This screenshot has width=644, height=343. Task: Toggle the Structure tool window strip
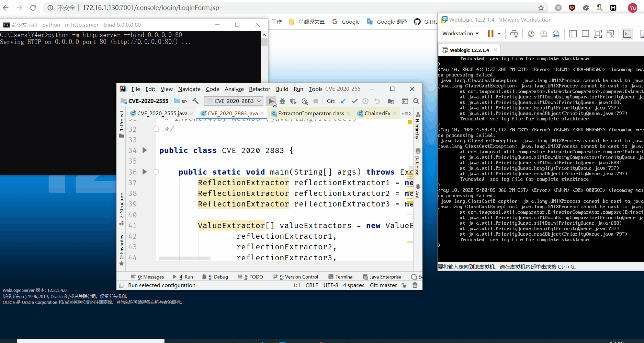click(x=122, y=209)
